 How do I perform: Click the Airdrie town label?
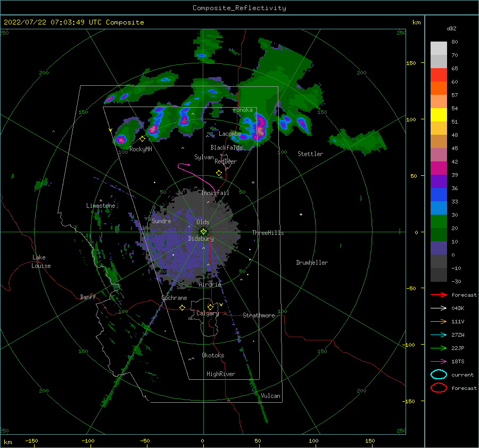pyautogui.click(x=210, y=284)
